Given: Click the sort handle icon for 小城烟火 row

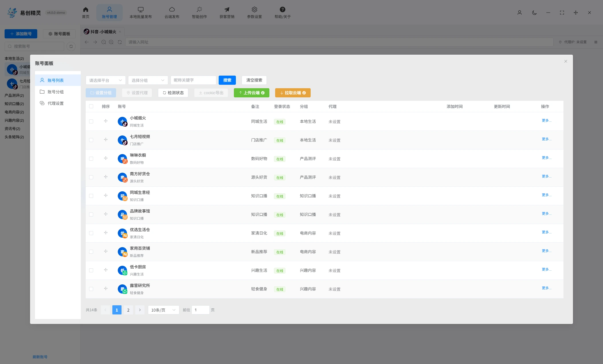Looking at the screenshot, I should (106, 121).
